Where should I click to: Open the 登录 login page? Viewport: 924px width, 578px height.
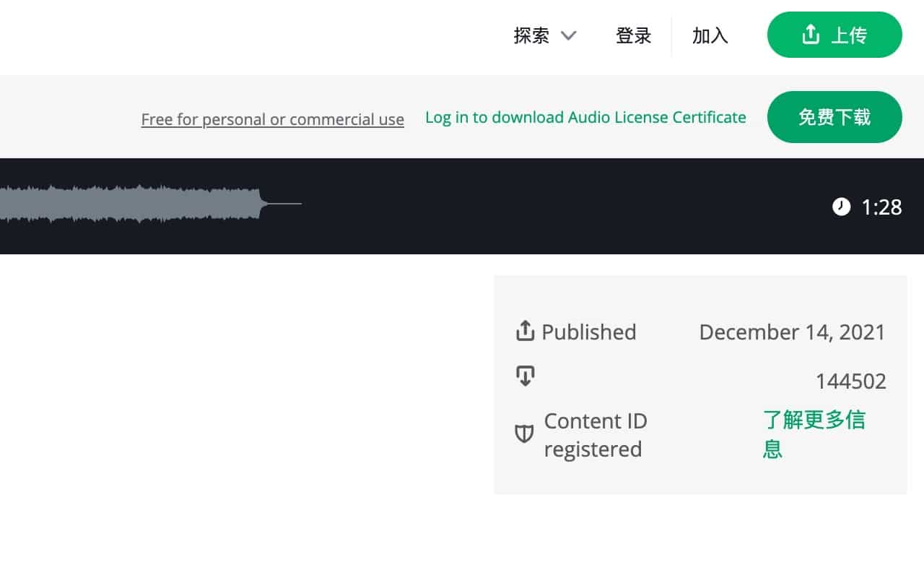[x=633, y=35]
